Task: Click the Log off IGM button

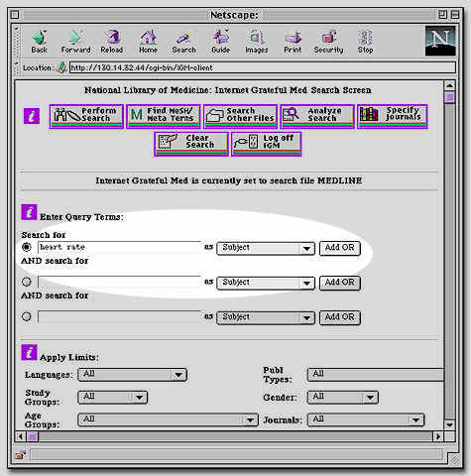Action: (267, 144)
